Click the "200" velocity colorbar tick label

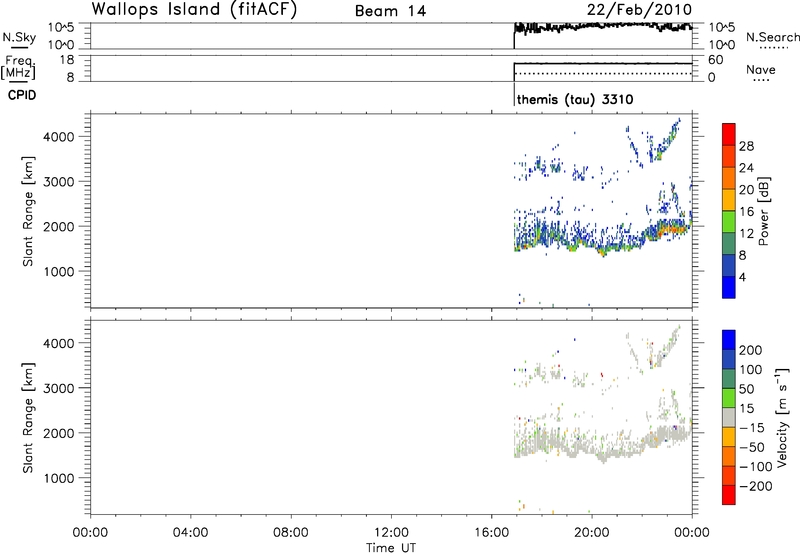pos(751,350)
